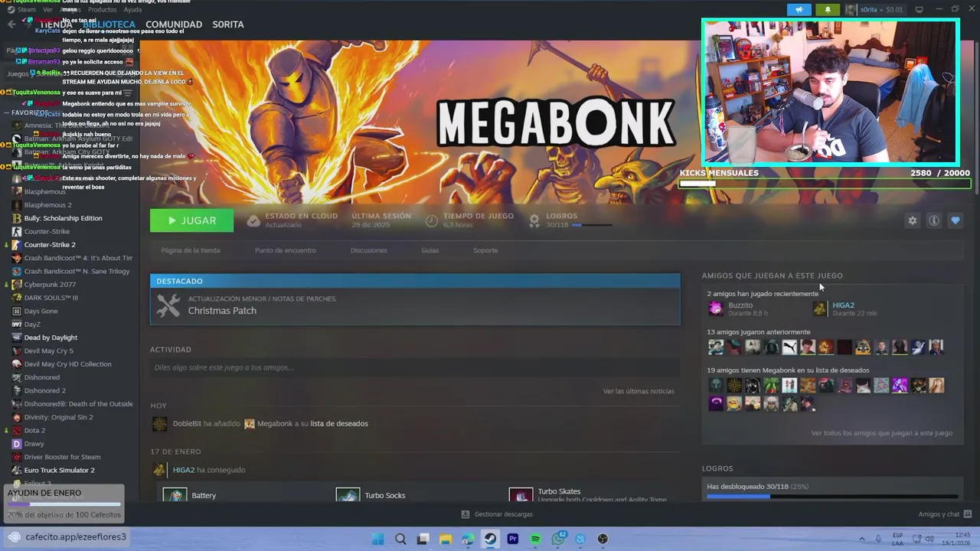Select DARK SOULS III in library list
The width and height of the screenshot is (980, 551).
(x=51, y=298)
